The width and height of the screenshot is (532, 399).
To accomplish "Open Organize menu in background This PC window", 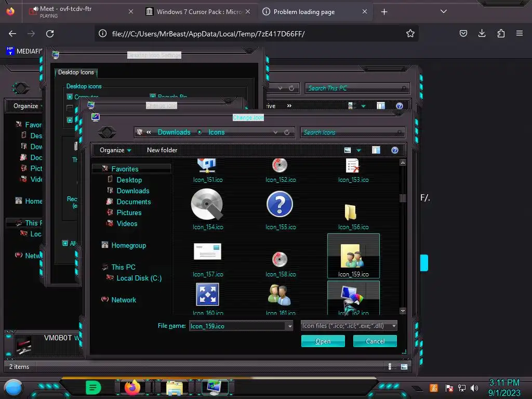I will pos(27,106).
